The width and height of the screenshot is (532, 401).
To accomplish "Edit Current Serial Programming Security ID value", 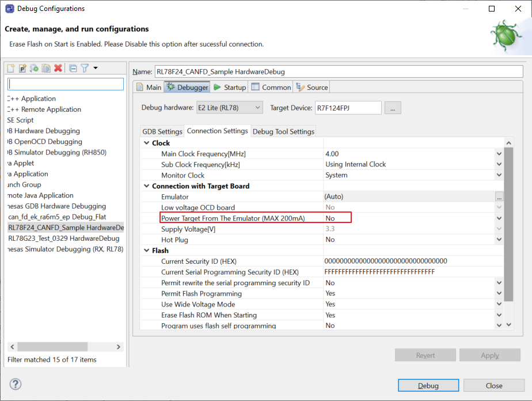I will pyautogui.click(x=413, y=272).
